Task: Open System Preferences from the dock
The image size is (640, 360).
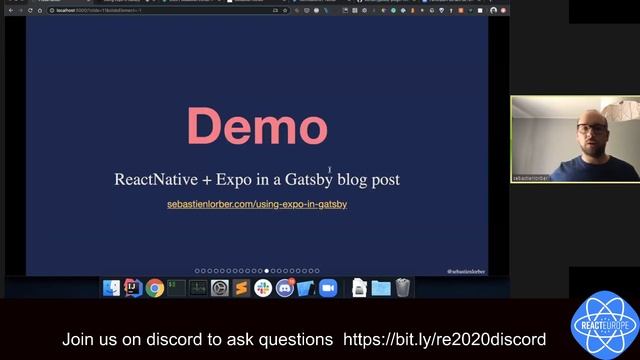Action: click(220, 288)
